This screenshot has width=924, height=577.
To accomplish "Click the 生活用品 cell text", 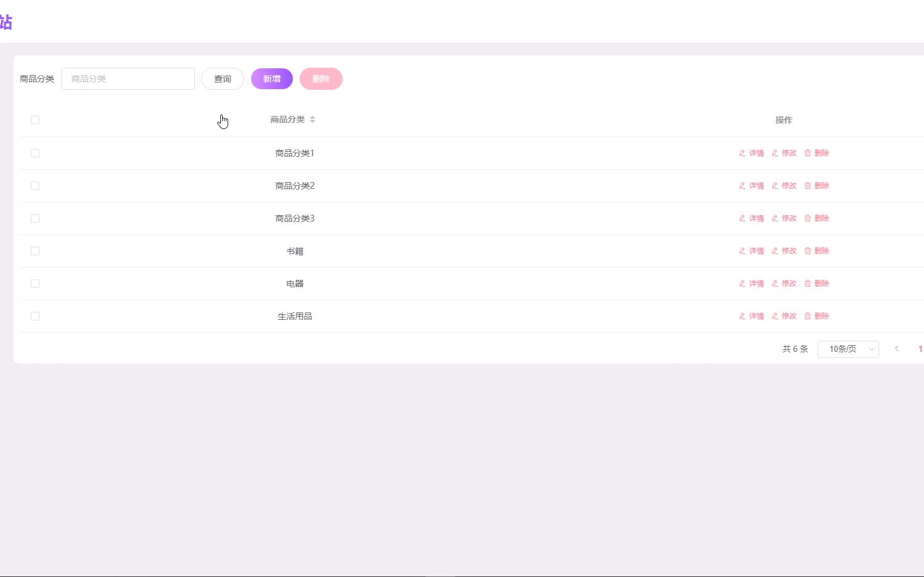I will pyautogui.click(x=295, y=316).
